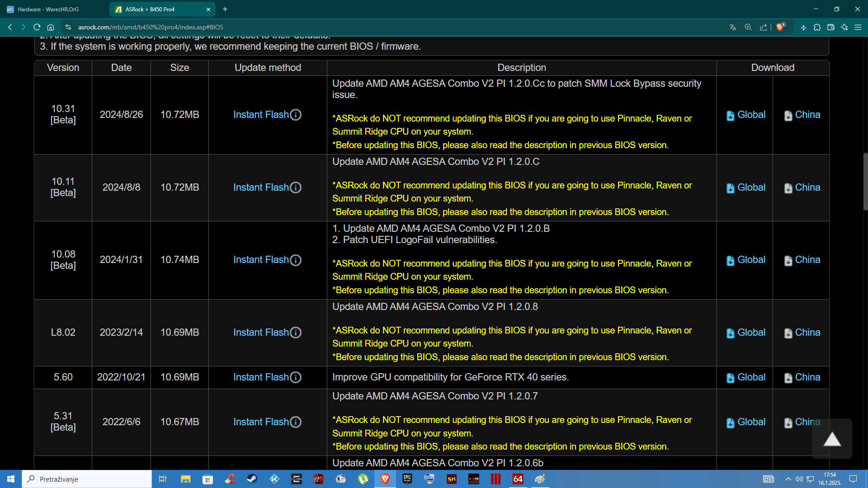Download China BIOS version 5.60
This screenshot has width=868, height=488.
point(802,377)
